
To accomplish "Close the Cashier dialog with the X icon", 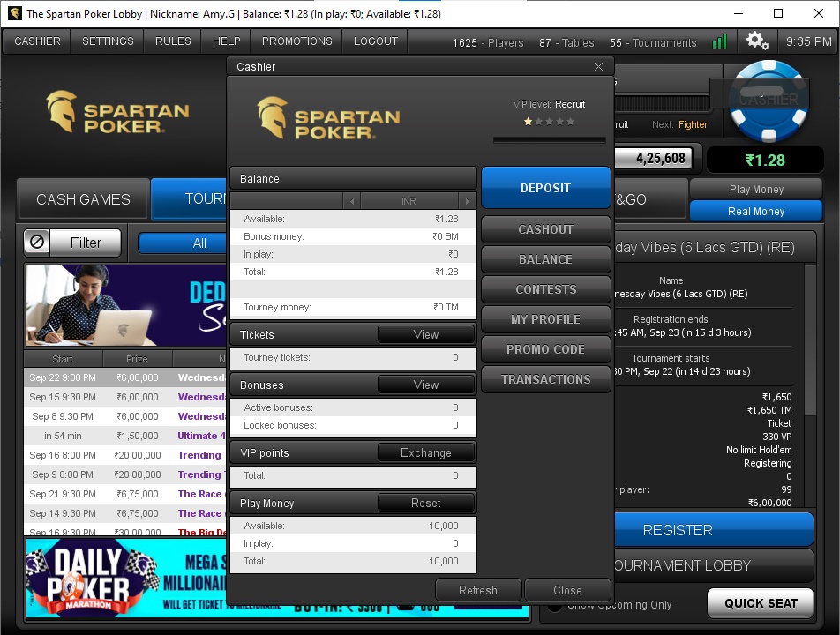I will tap(598, 66).
